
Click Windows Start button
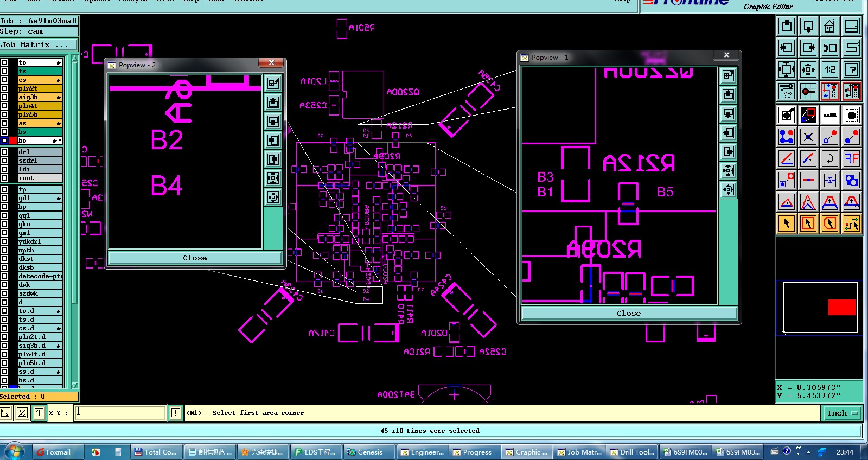click(x=14, y=451)
